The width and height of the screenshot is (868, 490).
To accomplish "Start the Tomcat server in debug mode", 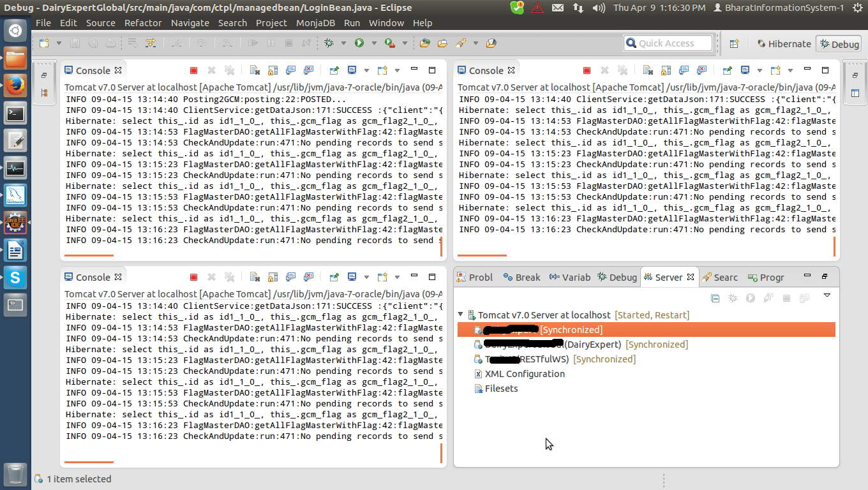I will 733,298.
